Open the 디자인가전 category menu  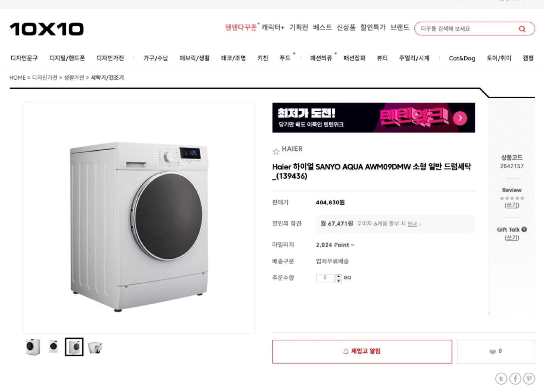[x=110, y=58]
